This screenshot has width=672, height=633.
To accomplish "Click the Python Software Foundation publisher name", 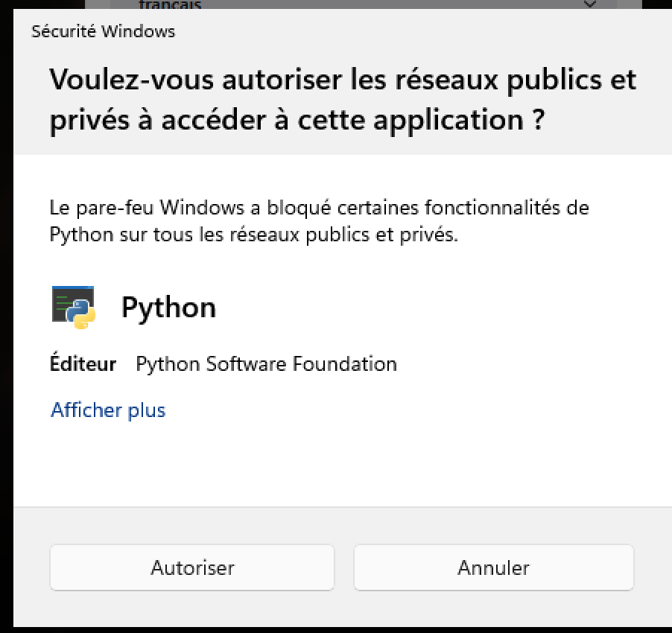I will point(267,364).
